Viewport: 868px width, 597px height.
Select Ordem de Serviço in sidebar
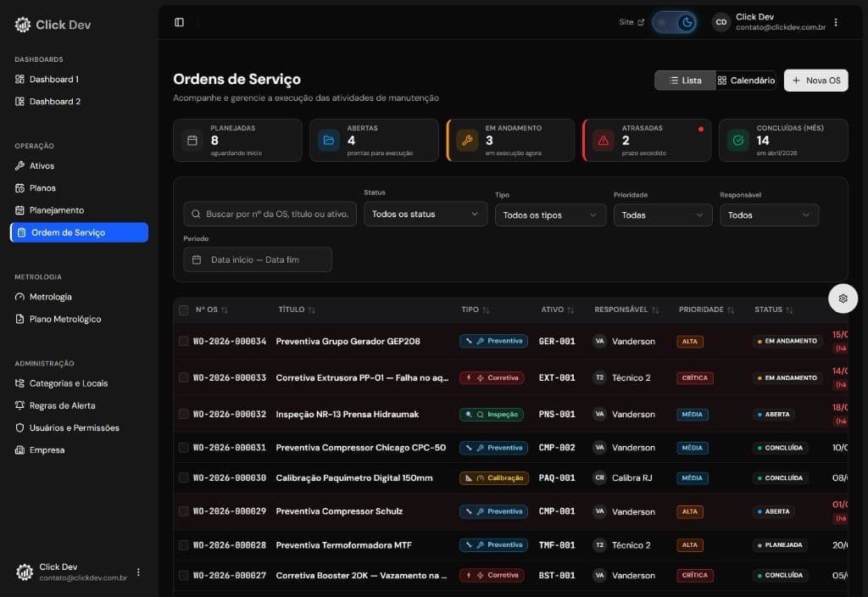pos(79,232)
